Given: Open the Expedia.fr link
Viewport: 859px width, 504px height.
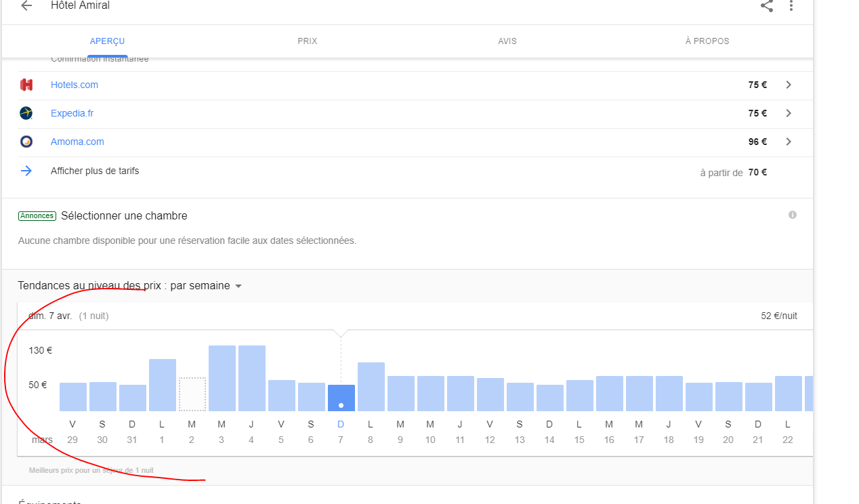Looking at the screenshot, I should pyautogui.click(x=72, y=113).
